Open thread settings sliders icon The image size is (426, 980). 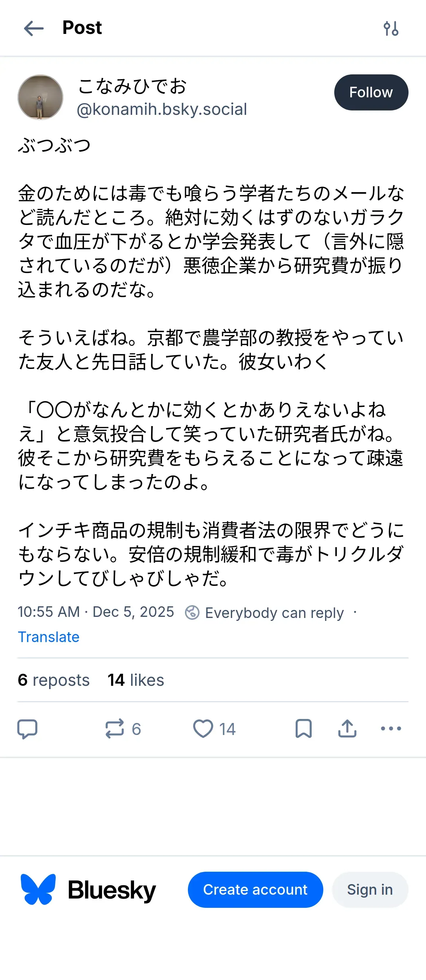[x=391, y=28]
